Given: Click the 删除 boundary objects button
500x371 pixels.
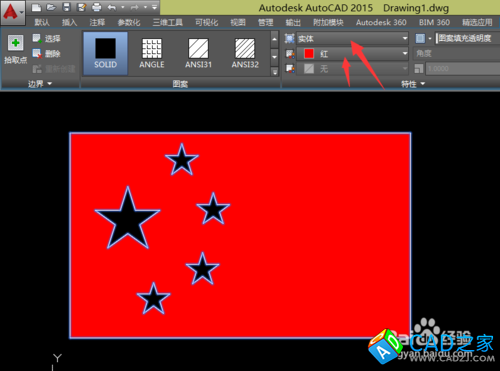Looking at the screenshot, I should point(46,54).
